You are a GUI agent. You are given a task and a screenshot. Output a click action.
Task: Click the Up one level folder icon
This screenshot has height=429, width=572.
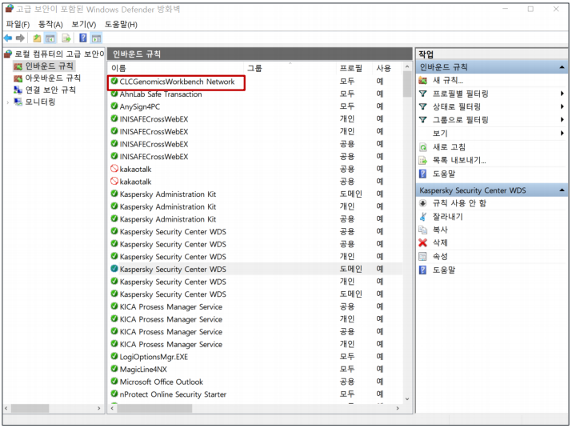37,38
